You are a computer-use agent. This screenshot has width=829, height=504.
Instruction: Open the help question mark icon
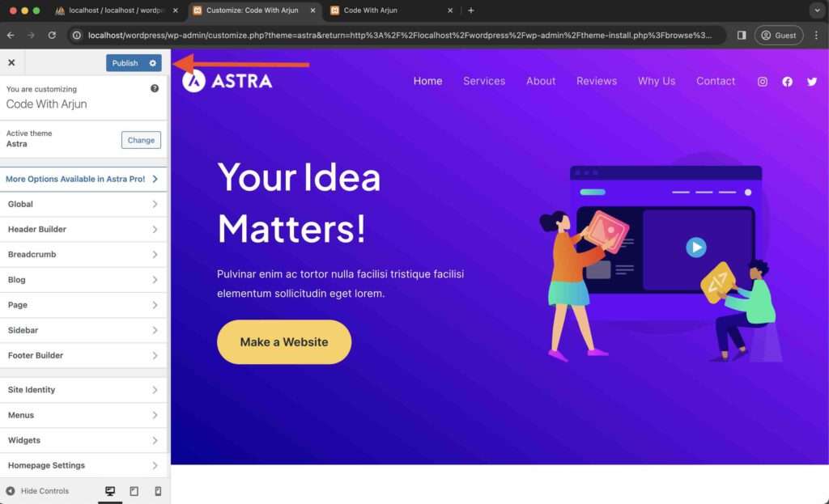(155, 89)
